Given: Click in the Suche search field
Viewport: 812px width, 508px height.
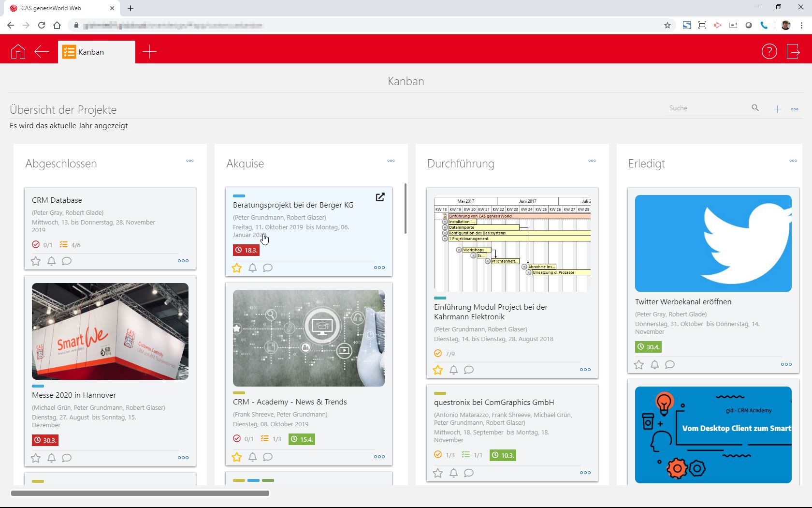Looking at the screenshot, I should tap(708, 108).
